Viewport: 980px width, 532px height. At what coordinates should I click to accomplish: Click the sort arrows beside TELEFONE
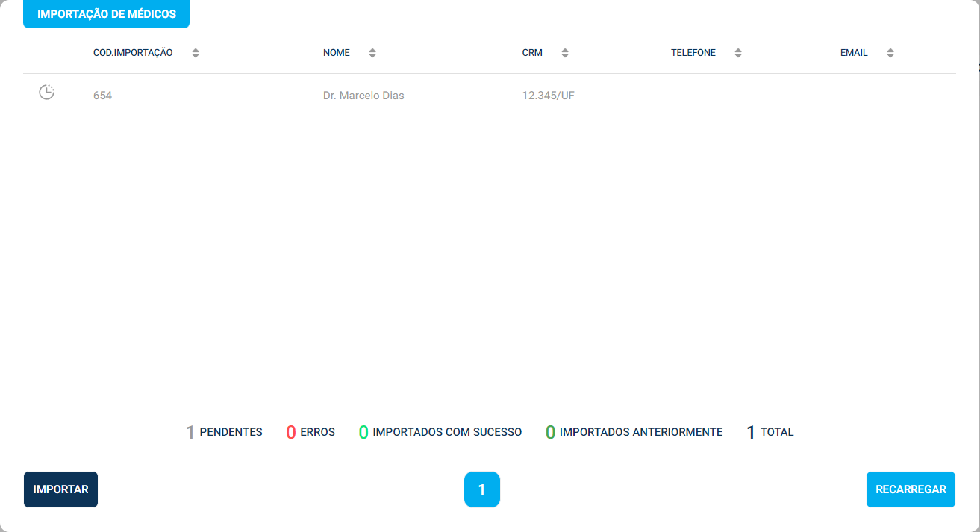click(x=738, y=53)
